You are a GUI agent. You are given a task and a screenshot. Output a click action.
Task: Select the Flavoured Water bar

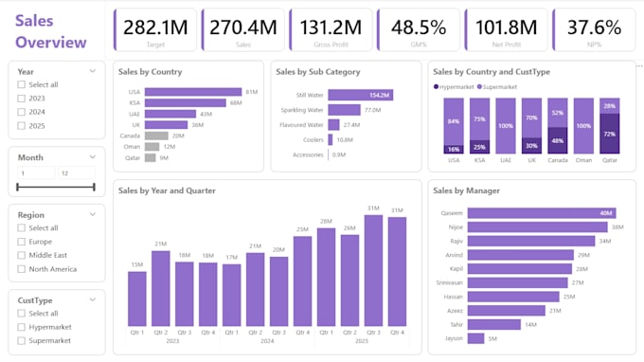[334, 124]
